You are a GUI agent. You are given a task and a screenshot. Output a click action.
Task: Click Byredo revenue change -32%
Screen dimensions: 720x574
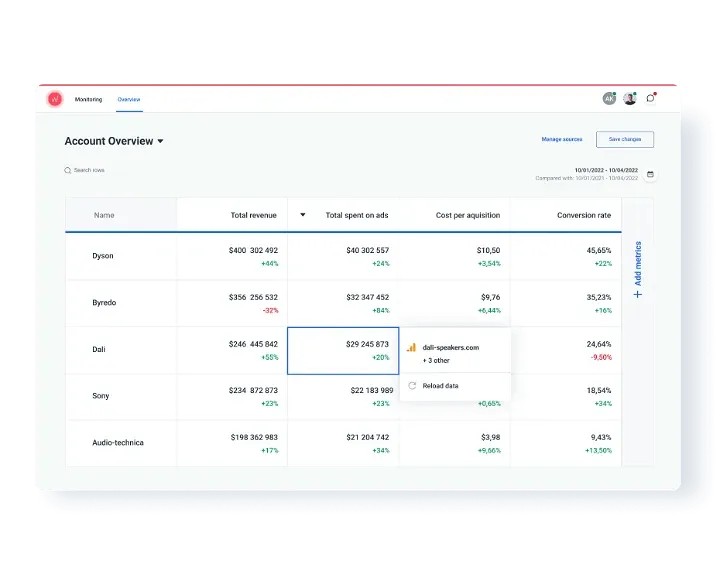[x=270, y=310]
